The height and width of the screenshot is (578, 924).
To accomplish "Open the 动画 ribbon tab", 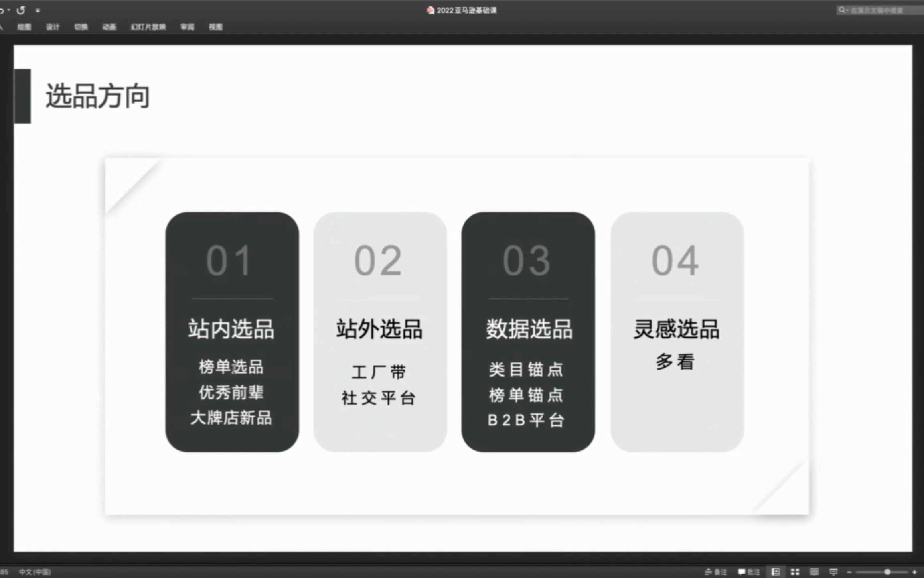I will tap(109, 27).
